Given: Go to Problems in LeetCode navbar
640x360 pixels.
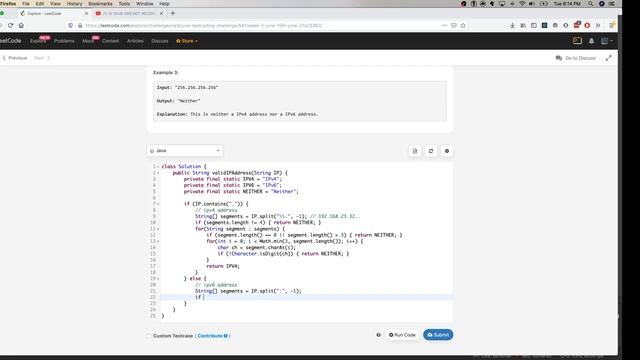Looking at the screenshot, I should click(64, 41).
